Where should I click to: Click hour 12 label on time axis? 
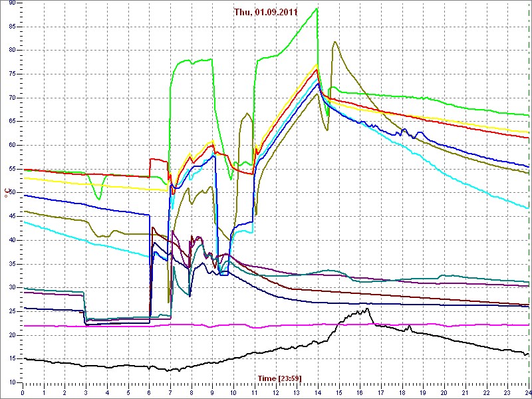[x=275, y=392]
